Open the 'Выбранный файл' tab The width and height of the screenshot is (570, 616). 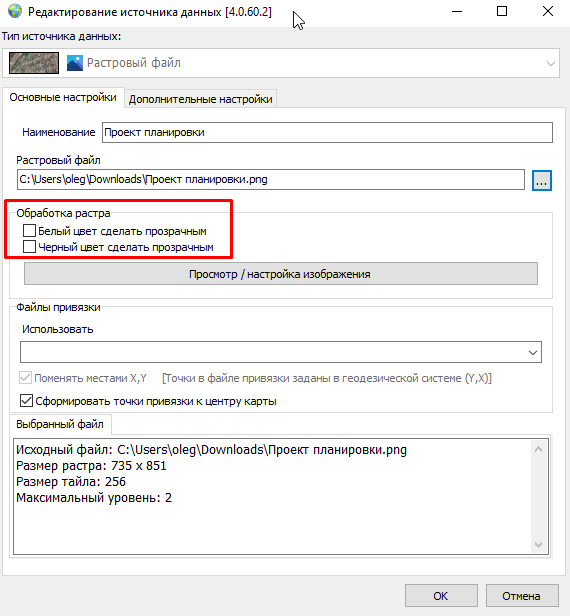pos(60,424)
